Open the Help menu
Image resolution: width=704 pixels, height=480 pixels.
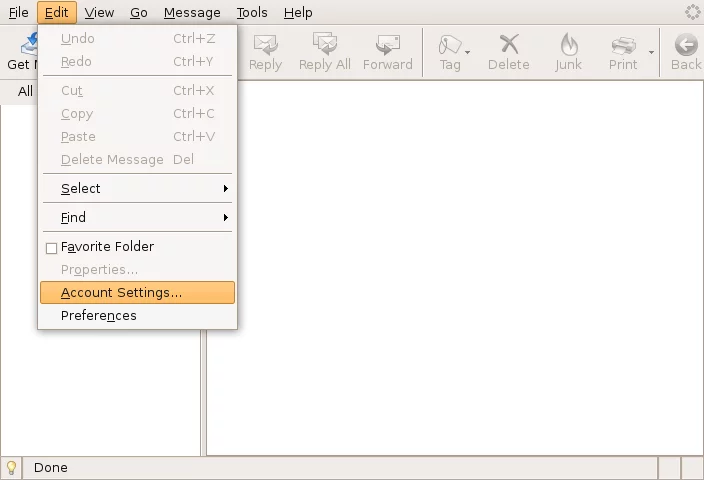click(x=298, y=13)
